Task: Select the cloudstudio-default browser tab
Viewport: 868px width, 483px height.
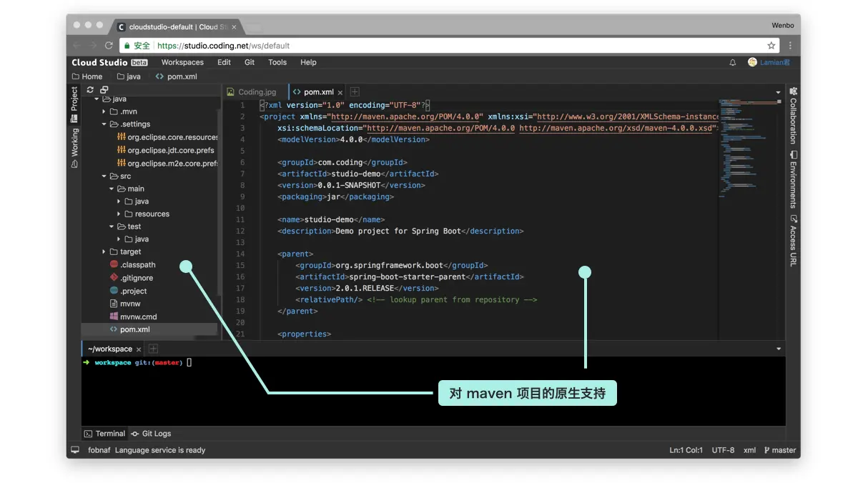Action: 177,26
